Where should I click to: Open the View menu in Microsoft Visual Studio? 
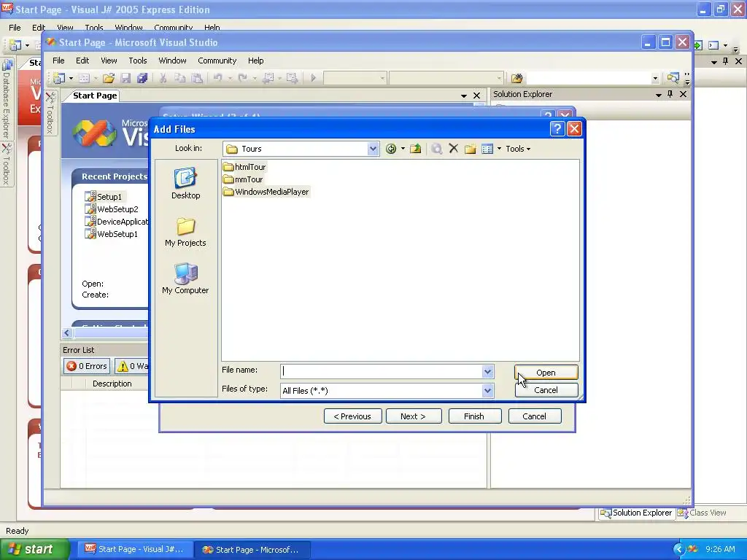pyautogui.click(x=109, y=61)
